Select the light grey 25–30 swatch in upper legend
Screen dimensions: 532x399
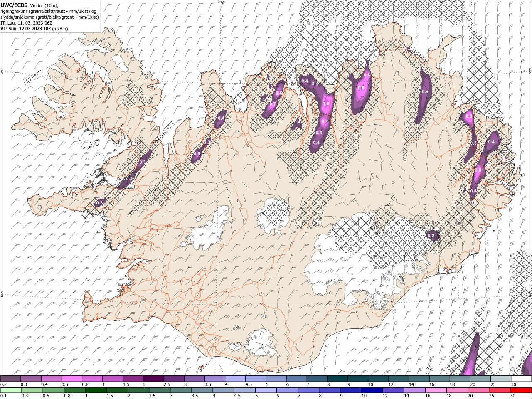501,379
